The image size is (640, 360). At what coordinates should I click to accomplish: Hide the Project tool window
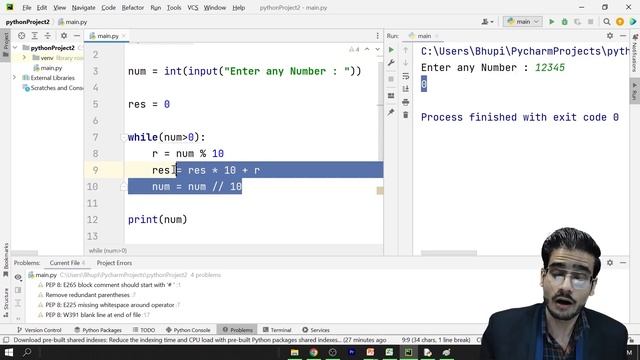tap(77, 36)
